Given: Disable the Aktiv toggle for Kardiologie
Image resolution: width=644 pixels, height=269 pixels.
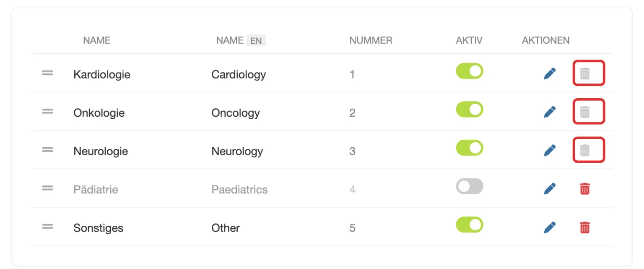Looking at the screenshot, I should tap(470, 71).
